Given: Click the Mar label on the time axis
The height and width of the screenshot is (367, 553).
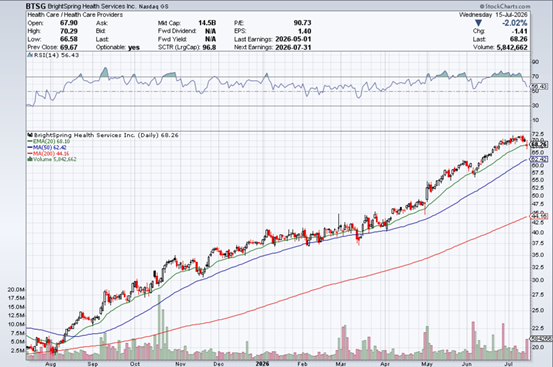Looking at the screenshot, I should coord(341,363).
